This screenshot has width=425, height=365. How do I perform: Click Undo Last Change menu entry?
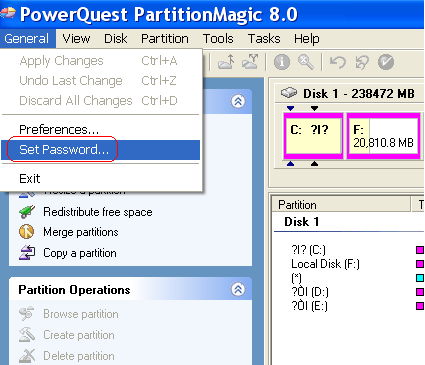(100, 81)
